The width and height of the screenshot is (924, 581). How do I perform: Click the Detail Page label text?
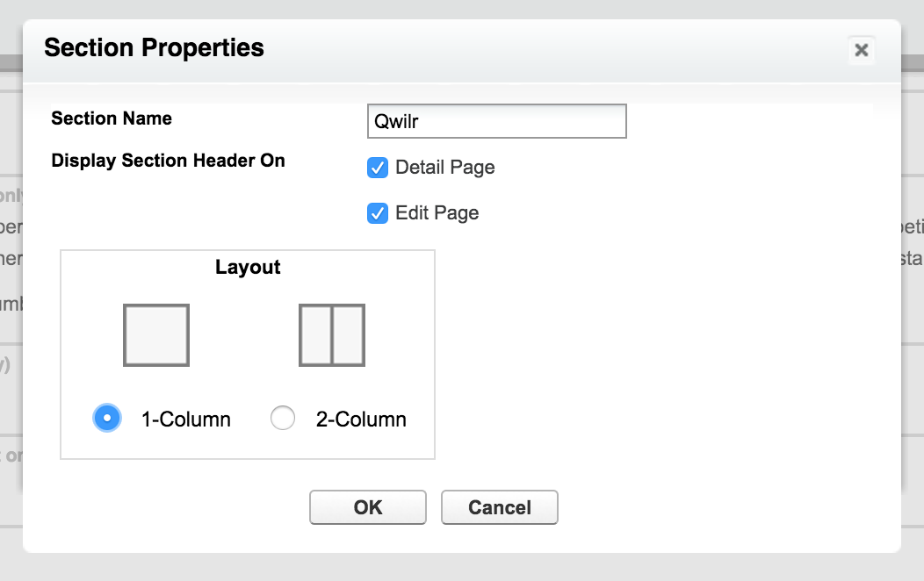445,168
